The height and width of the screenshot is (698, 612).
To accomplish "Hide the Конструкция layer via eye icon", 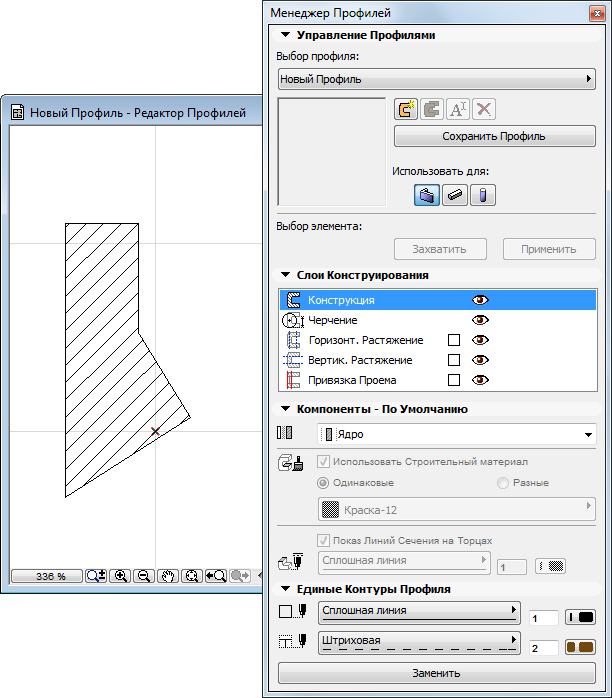I will point(481,300).
